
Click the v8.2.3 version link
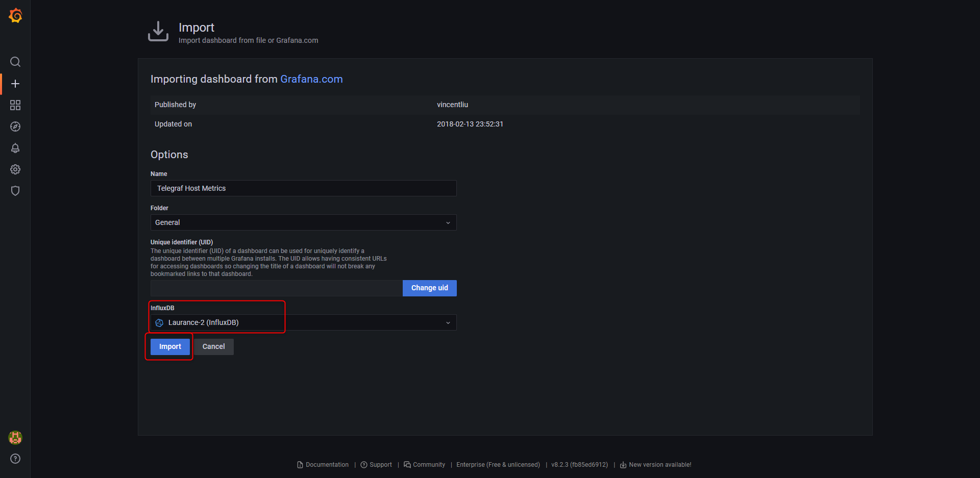coord(579,465)
